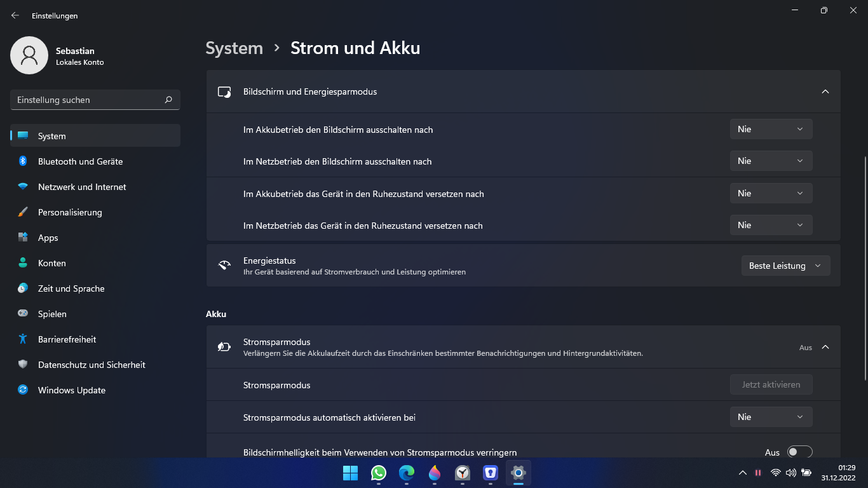The image size is (868, 488).
Task: Go to Netzwerk und Internet
Action: point(95,187)
